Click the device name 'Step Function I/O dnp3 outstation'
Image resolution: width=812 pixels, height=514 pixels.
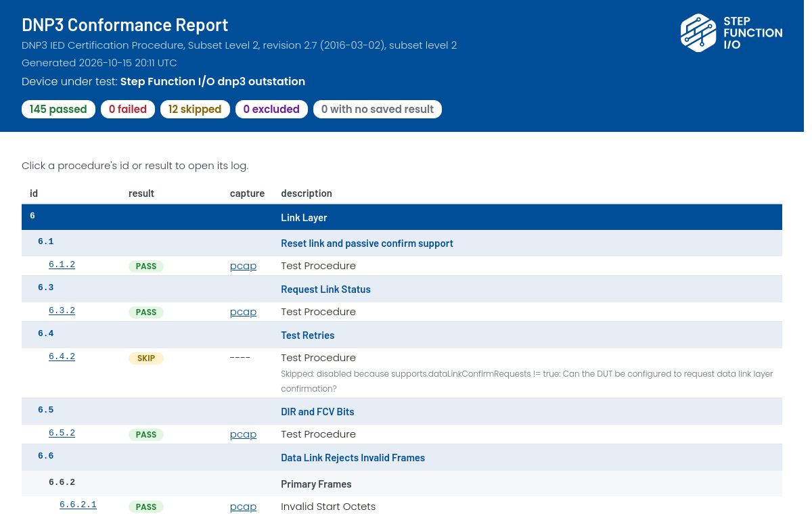coord(212,82)
